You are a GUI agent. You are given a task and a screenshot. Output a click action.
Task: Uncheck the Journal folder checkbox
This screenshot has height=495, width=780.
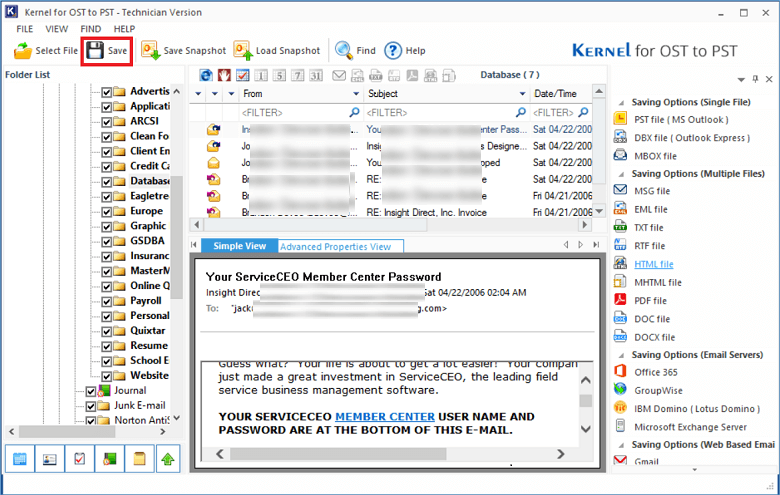pyautogui.click(x=91, y=391)
